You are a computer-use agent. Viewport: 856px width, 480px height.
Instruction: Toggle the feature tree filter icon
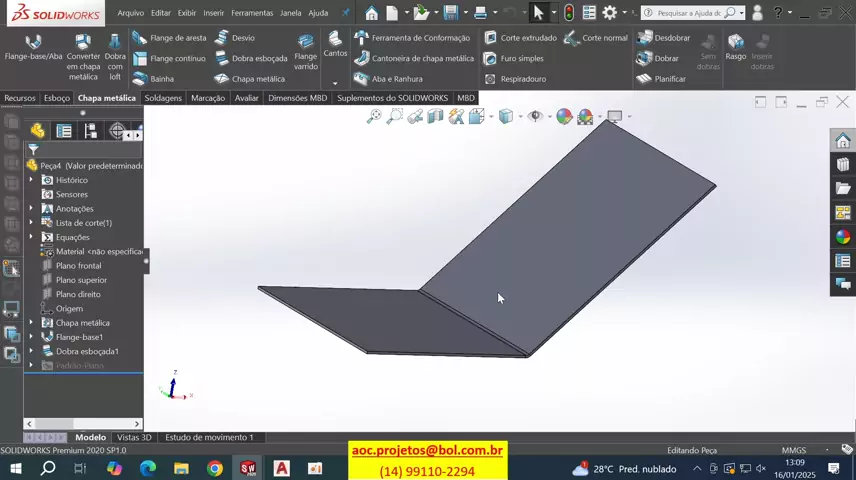coord(33,149)
